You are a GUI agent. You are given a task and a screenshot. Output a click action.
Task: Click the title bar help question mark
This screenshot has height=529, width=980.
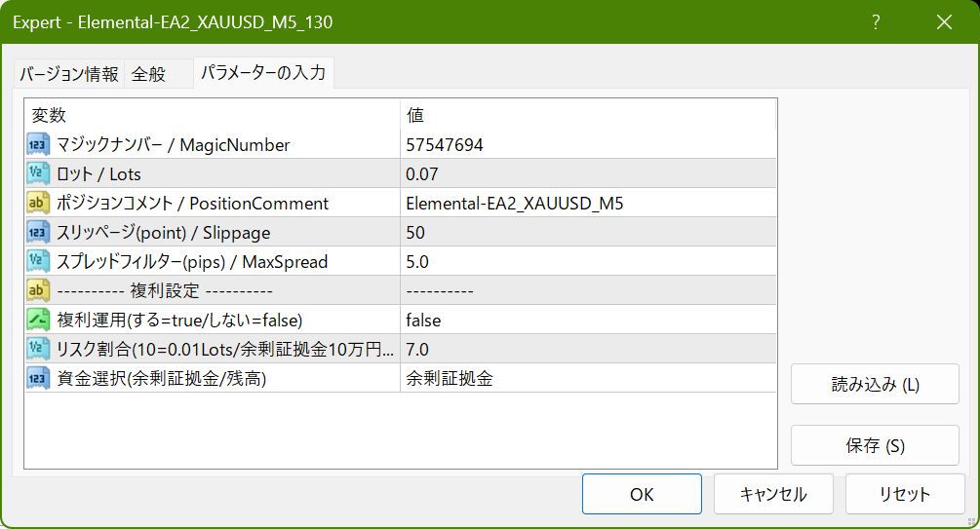(x=877, y=21)
